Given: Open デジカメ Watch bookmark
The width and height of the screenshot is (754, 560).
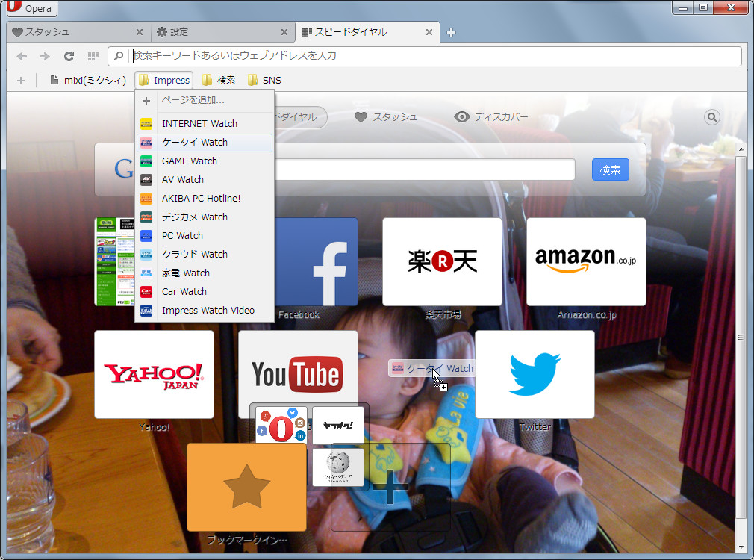Looking at the screenshot, I should [x=205, y=217].
